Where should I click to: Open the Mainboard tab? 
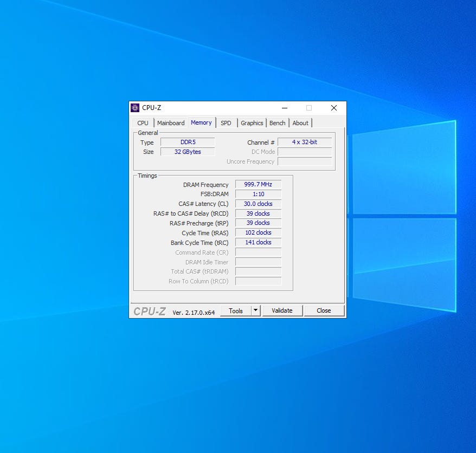coord(171,123)
